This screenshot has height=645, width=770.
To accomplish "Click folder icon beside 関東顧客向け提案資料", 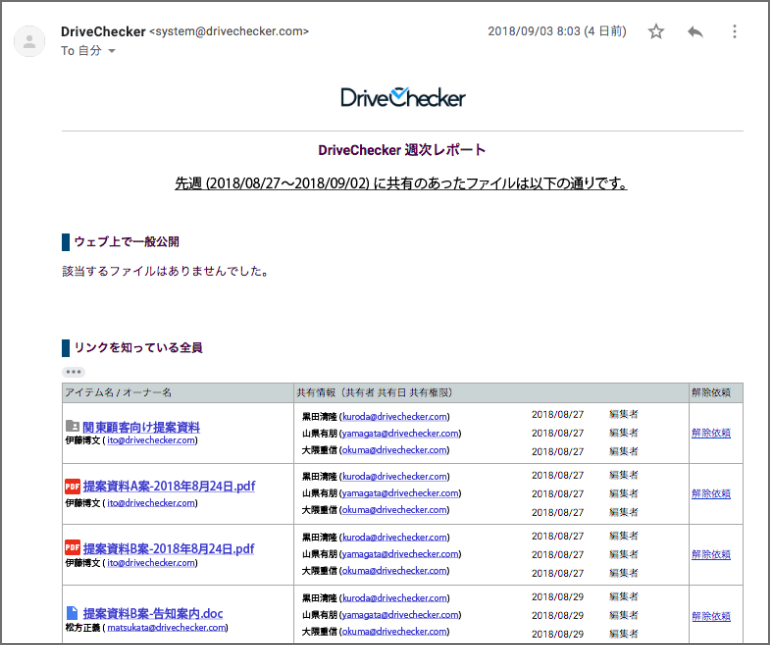I will [72, 425].
